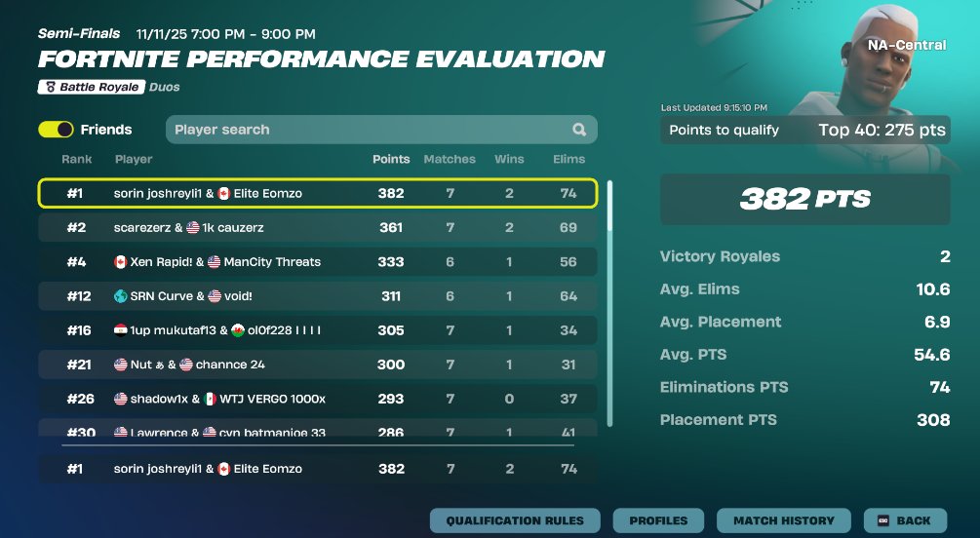Screen dimensions: 980x538
Task: Click the Player search field
Action: pos(381,130)
